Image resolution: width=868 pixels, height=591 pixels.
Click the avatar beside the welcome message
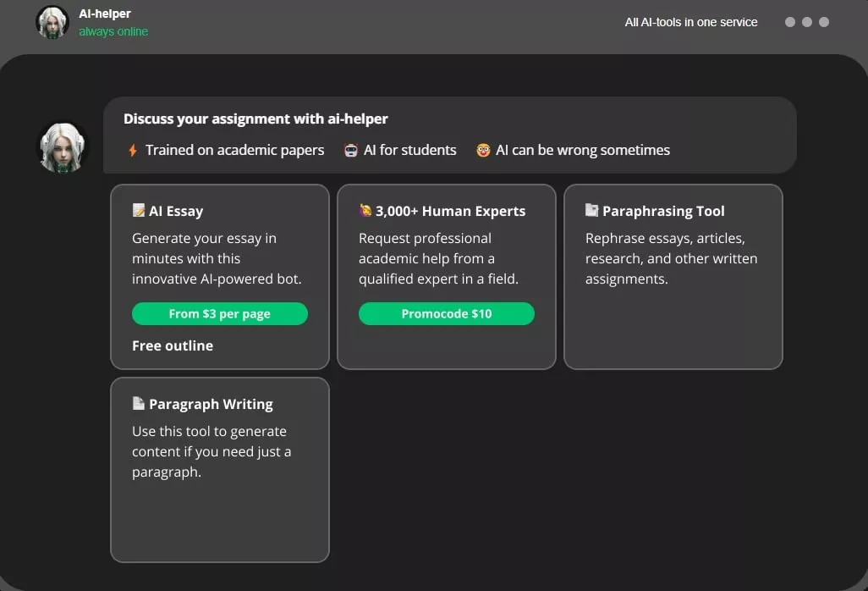click(62, 146)
